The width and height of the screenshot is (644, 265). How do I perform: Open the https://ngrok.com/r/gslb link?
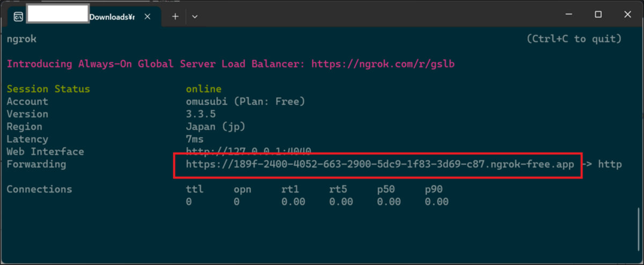coord(383,64)
